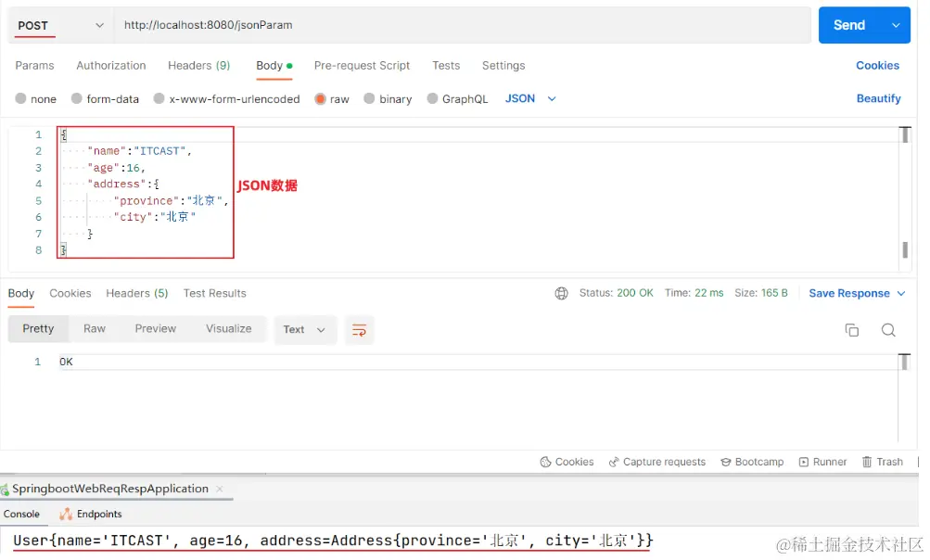The width and height of the screenshot is (930, 560).
Task: Click the Beautify link
Action: [x=878, y=98]
